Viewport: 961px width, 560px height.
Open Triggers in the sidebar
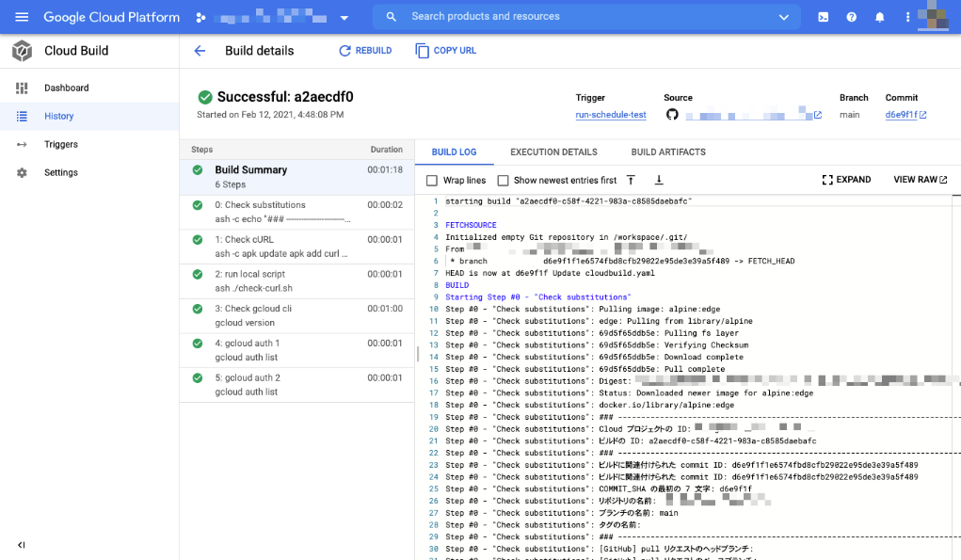point(89,144)
